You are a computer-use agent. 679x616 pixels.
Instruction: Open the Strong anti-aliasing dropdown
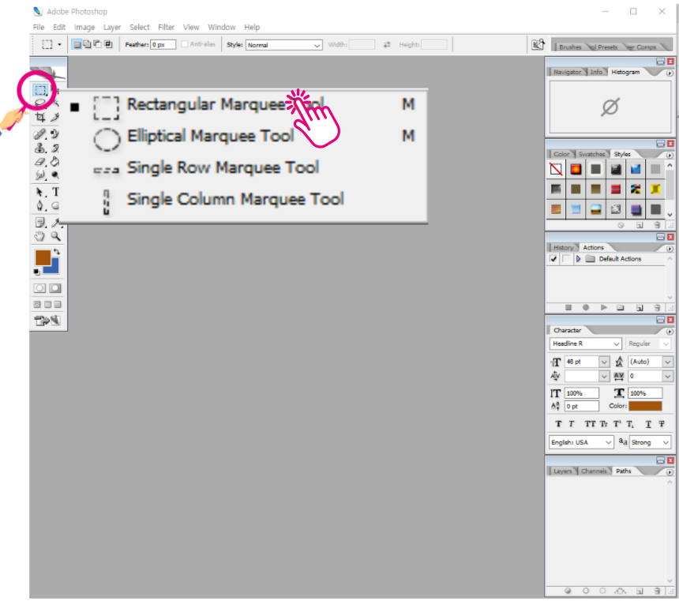coord(650,442)
